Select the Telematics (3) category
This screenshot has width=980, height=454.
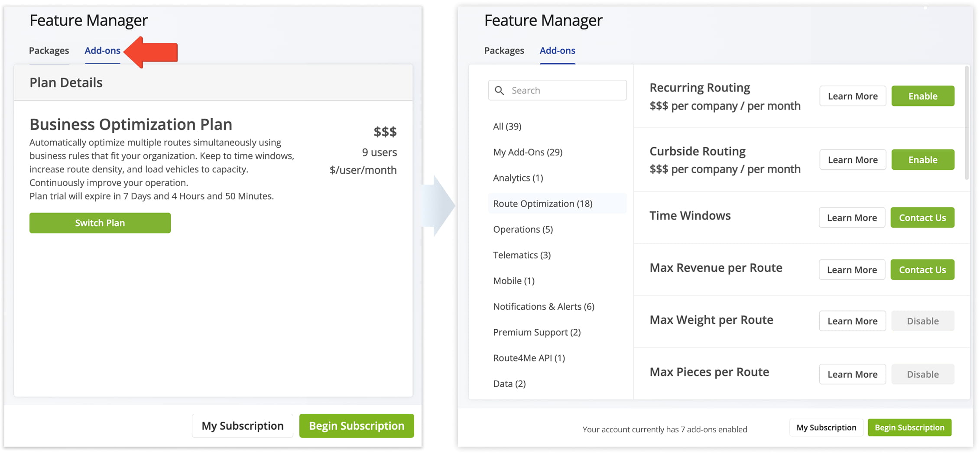tap(522, 255)
